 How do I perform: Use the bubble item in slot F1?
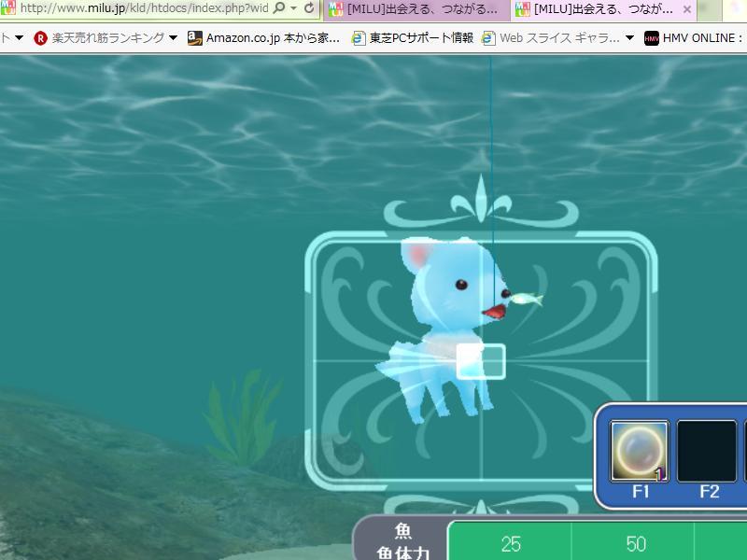click(x=640, y=451)
